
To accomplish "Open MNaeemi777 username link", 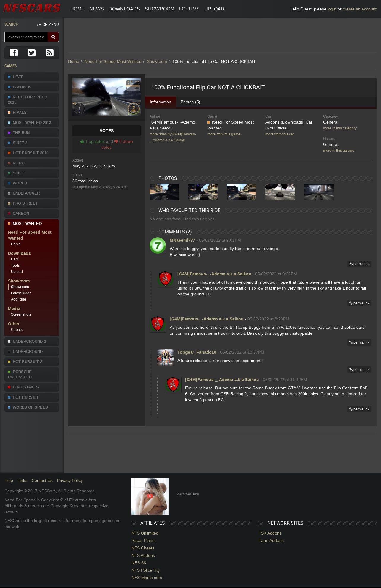I will (x=182, y=240).
